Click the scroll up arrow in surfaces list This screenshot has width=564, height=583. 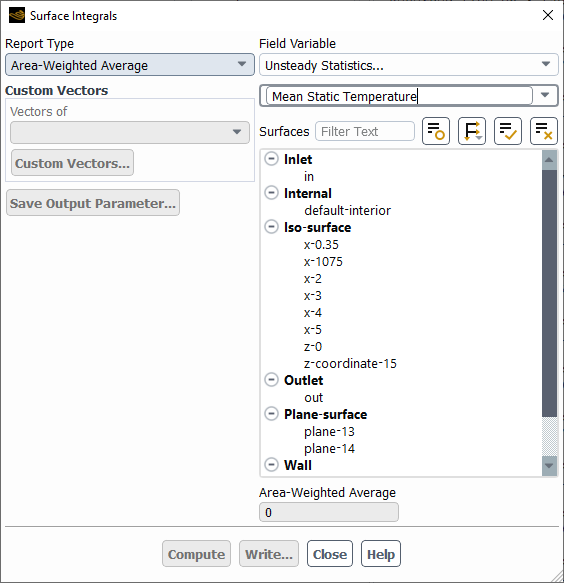click(549, 160)
